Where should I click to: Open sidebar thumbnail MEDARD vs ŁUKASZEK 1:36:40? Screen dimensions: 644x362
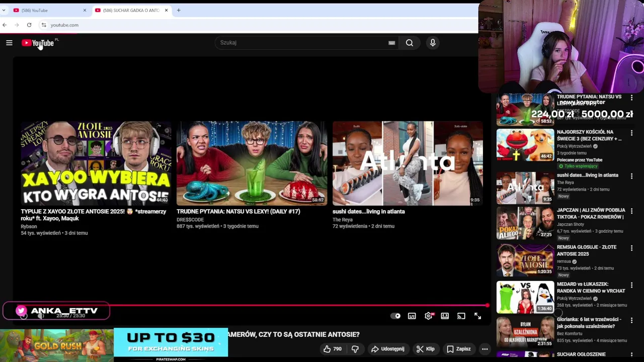pyautogui.click(x=525, y=297)
